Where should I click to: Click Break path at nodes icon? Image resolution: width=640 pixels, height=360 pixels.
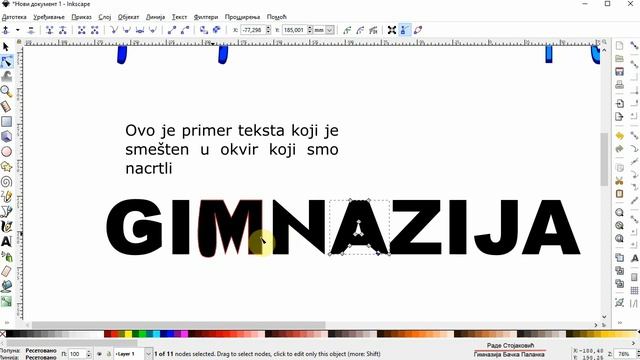click(63, 30)
